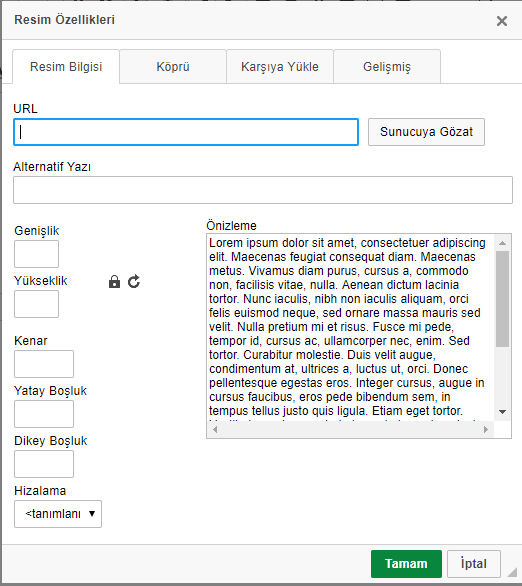Focus the Alternatif Yazı input field

(263, 190)
